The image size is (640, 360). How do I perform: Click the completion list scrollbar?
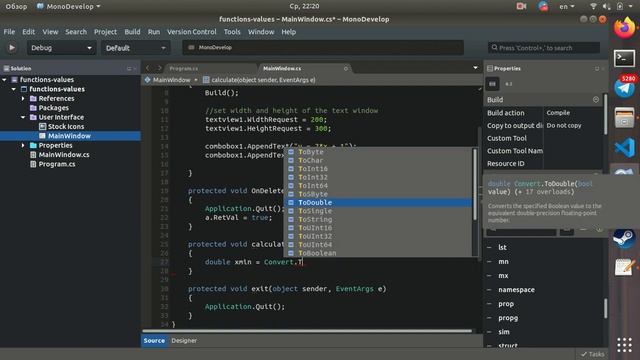coord(475,184)
